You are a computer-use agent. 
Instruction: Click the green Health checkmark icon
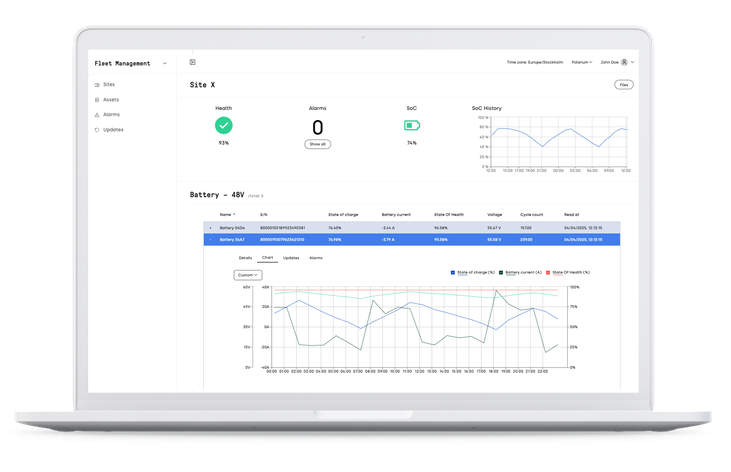pos(223,125)
